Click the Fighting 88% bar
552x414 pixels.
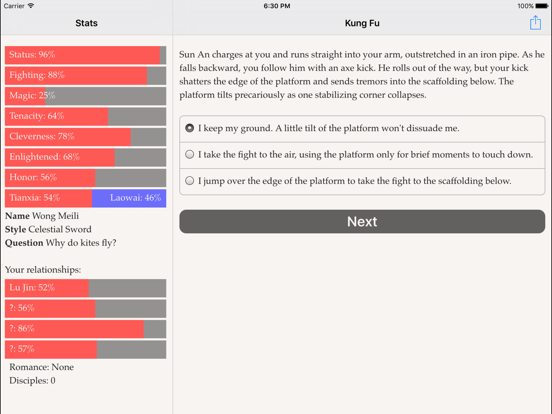(x=86, y=75)
